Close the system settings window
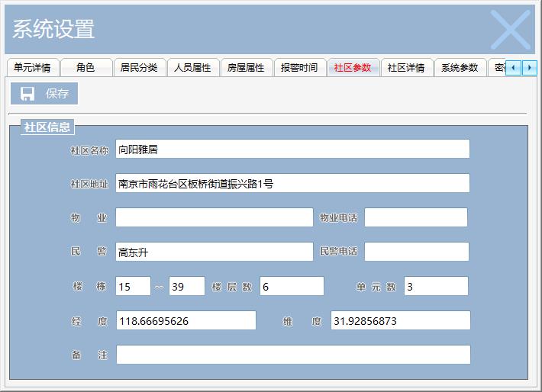Screen dimensions: 542x392 (509, 30)
